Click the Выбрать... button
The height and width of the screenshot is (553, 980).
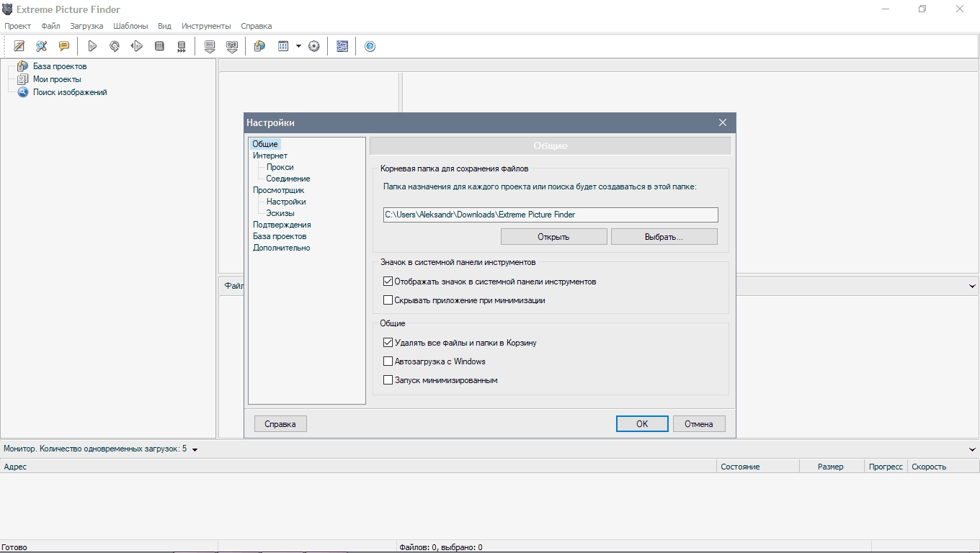[664, 237]
